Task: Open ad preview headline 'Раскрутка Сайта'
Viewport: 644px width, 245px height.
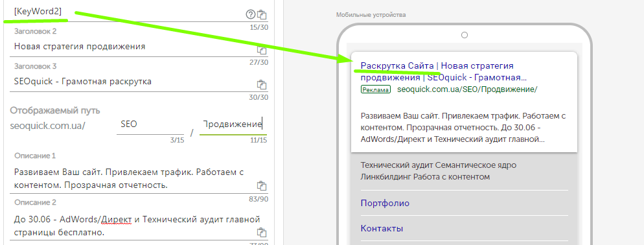Action: click(397, 65)
